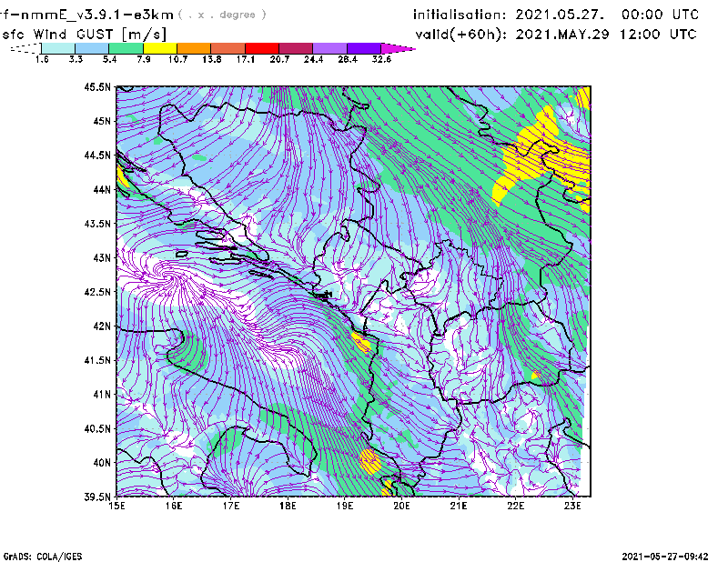The width and height of the screenshot is (728, 562).
Task: Click the "15E" longitude label
Action: point(116,506)
